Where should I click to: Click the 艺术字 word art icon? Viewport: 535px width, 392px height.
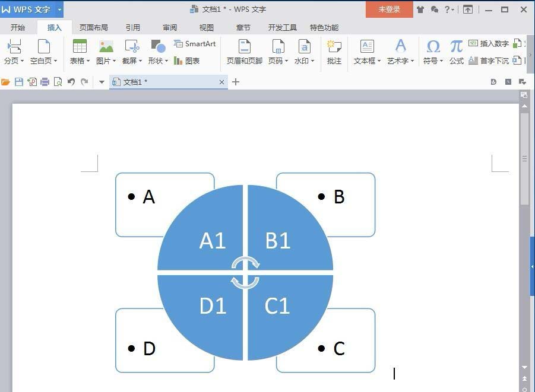click(401, 46)
